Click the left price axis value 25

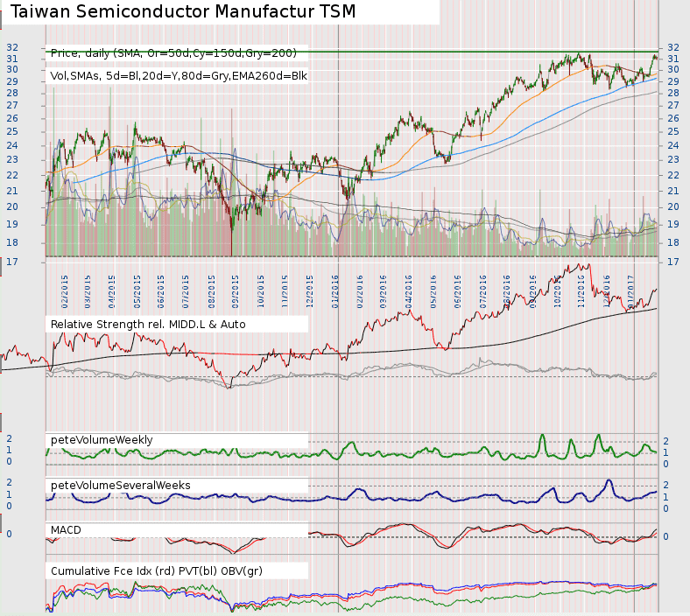[x=12, y=131]
